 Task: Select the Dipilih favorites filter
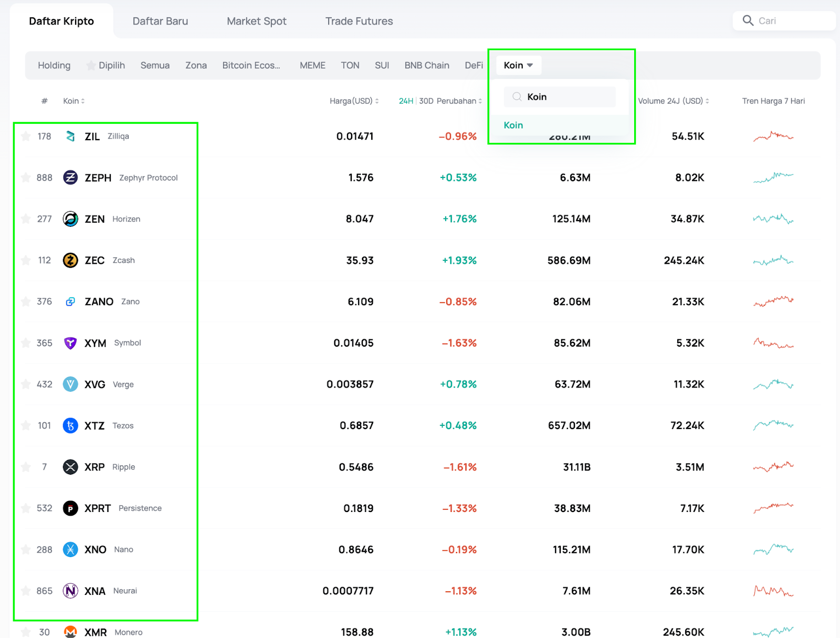coord(106,65)
